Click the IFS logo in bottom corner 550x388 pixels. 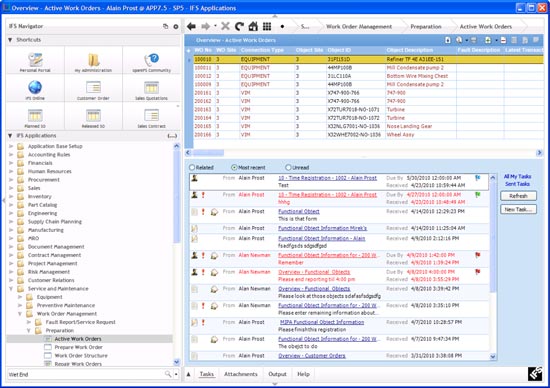tap(535, 374)
